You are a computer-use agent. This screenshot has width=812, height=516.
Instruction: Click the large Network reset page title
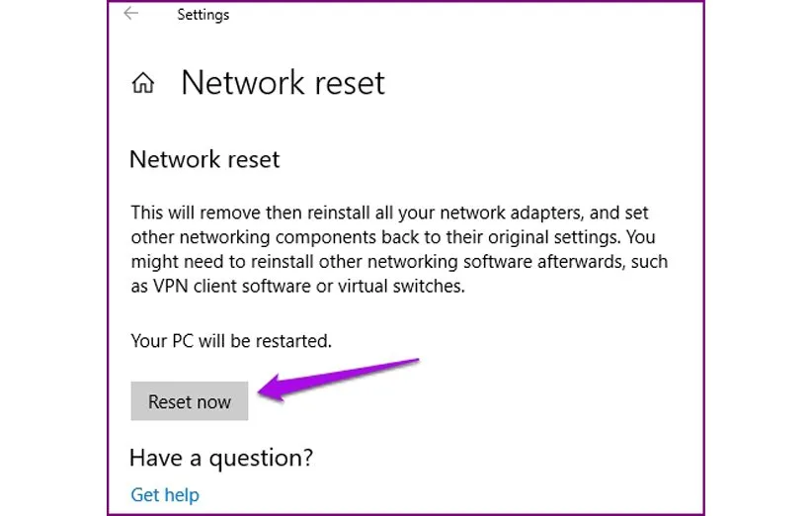coord(283,83)
